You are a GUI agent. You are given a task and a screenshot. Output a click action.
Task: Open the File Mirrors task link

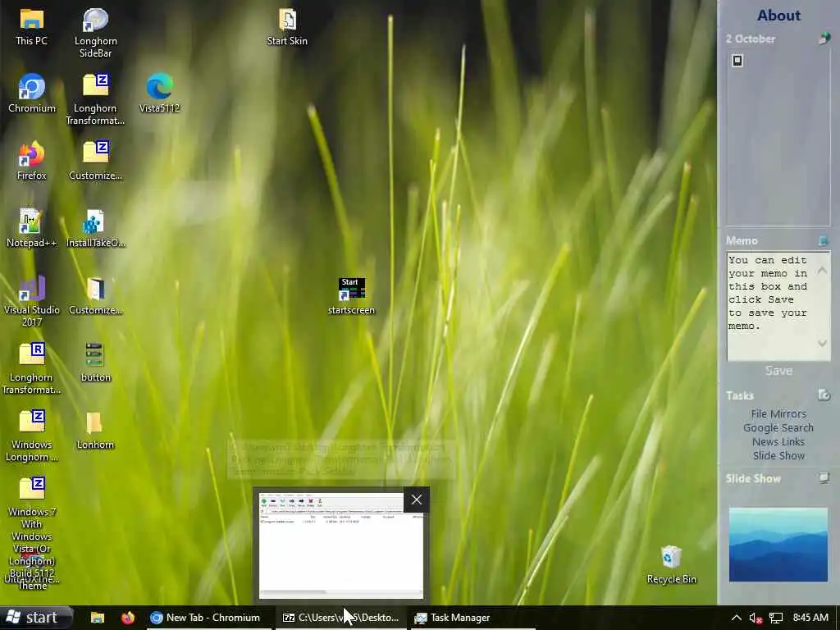point(778,413)
